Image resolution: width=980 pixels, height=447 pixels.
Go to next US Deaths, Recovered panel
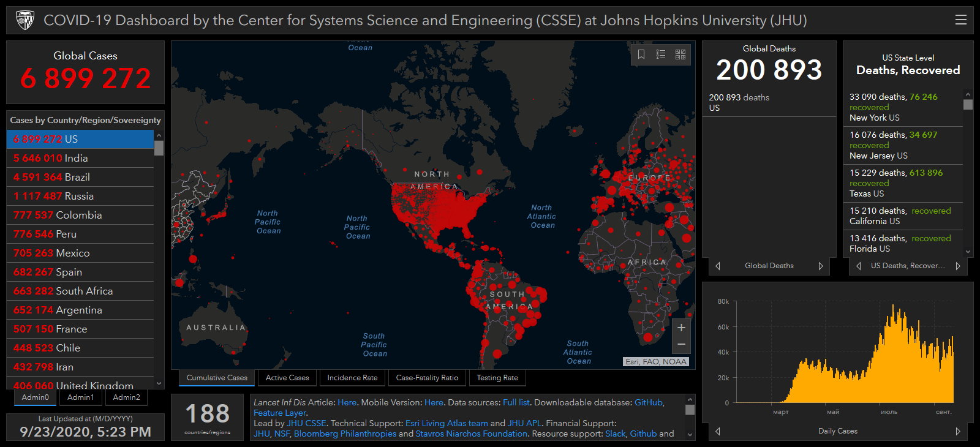[958, 266]
